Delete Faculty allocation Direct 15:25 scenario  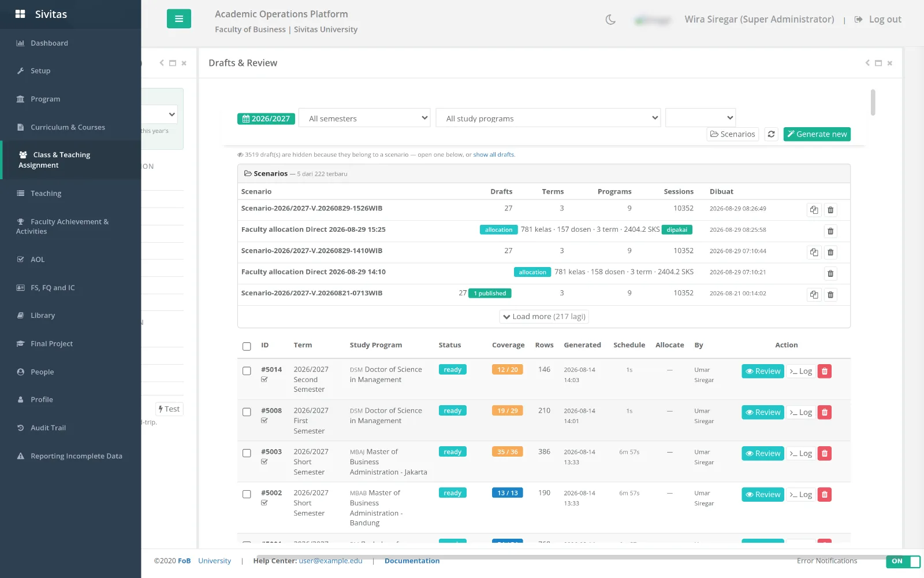(x=830, y=231)
